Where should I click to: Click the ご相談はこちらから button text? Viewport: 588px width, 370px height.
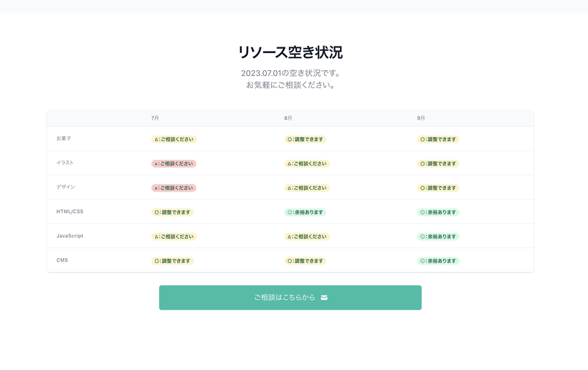pos(284,298)
